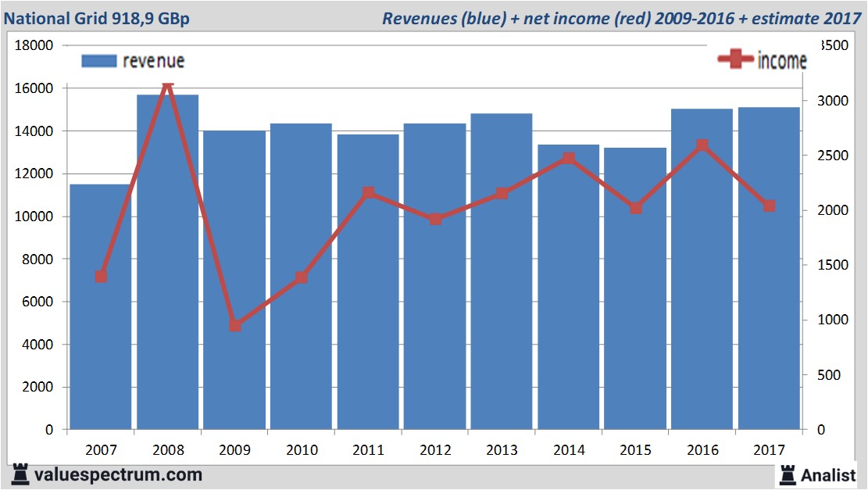The width and height of the screenshot is (868, 490).
Task: Select the 2008 revenue bar
Action: click(x=168, y=262)
